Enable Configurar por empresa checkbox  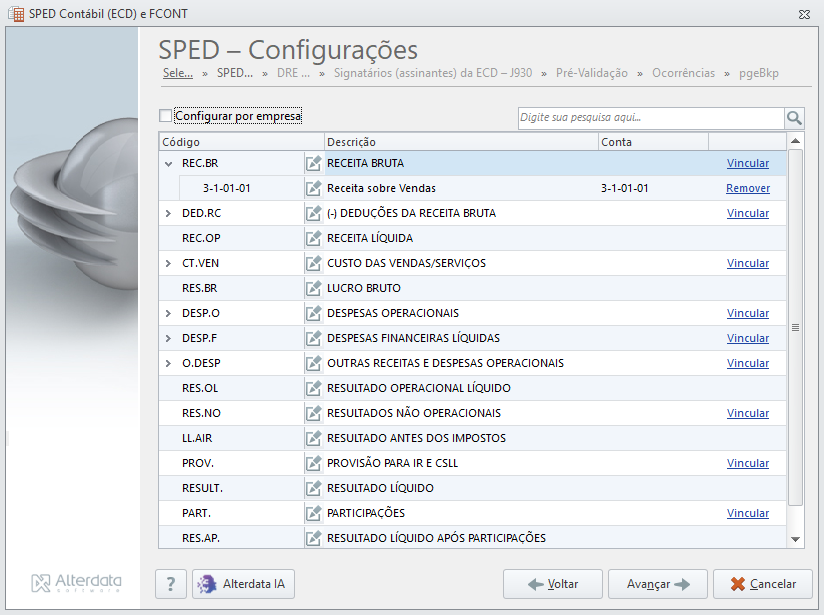click(x=166, y=116)
